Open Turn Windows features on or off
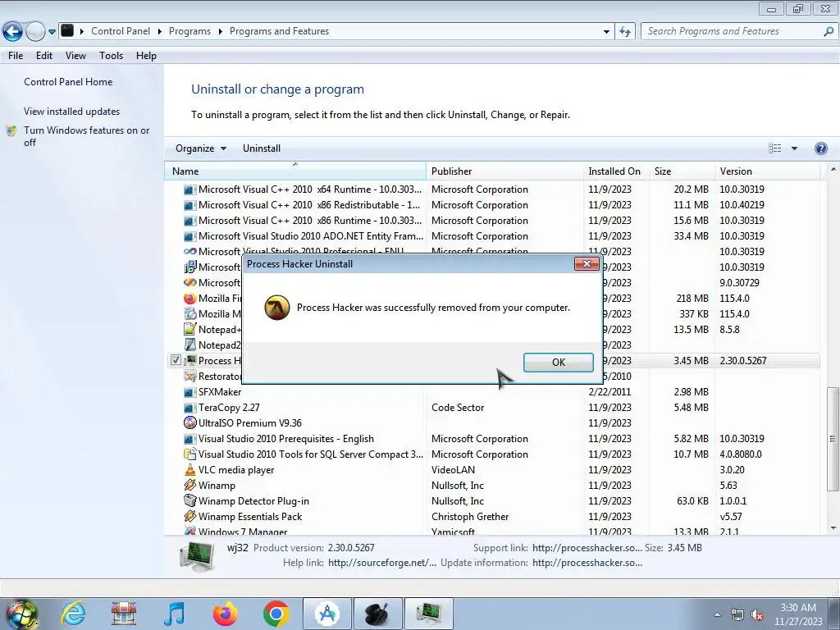 [86, 136]
